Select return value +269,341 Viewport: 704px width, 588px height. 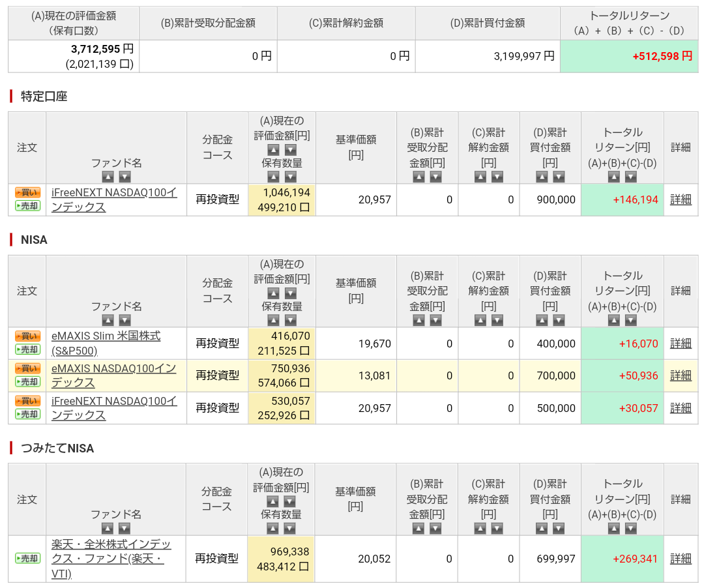636,559
